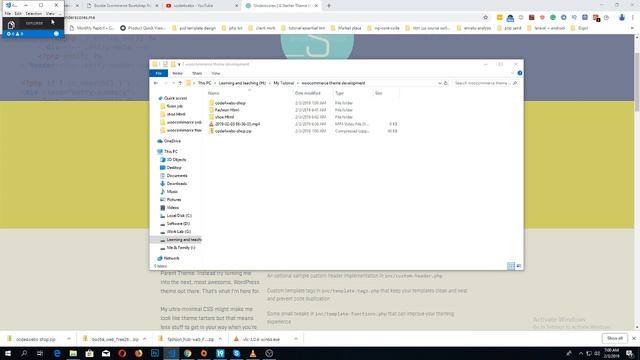Image resolution: width=640 pixels, height=360 pixels.
Task: Open File tab in File Explorer ribbon
Action: (x=158, y=73)
